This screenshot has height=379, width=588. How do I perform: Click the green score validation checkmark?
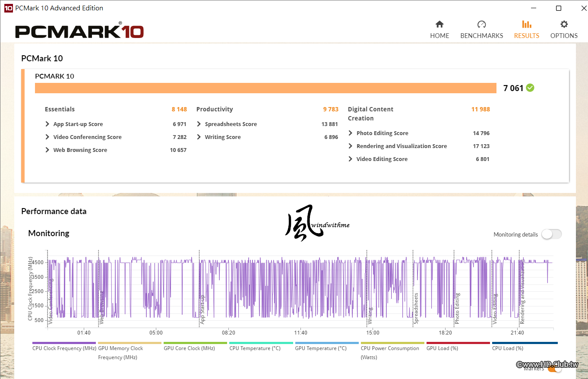[530, 88]
